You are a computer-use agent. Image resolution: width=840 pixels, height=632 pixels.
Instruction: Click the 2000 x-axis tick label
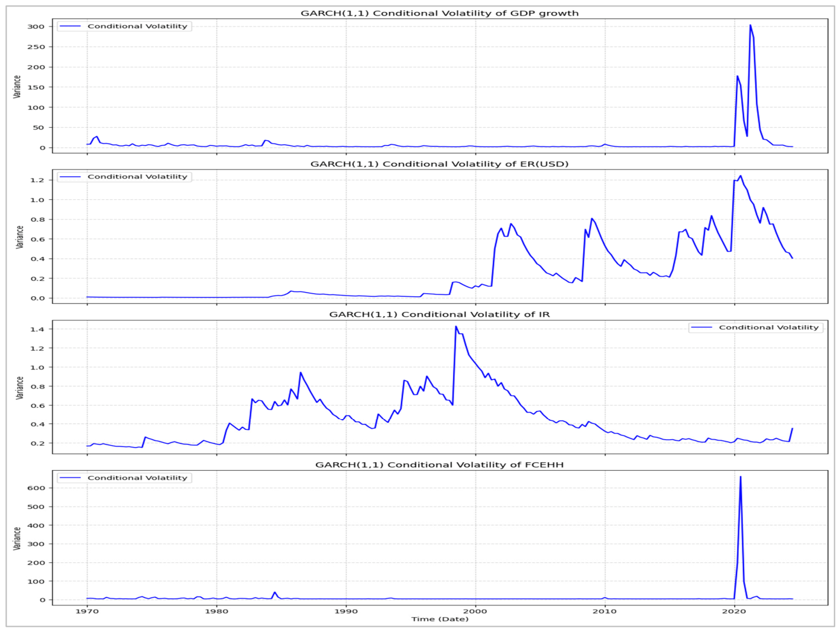475,611
